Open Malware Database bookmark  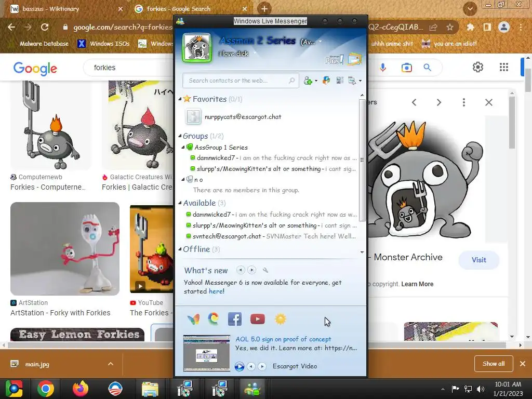click(x=44, y=44)
